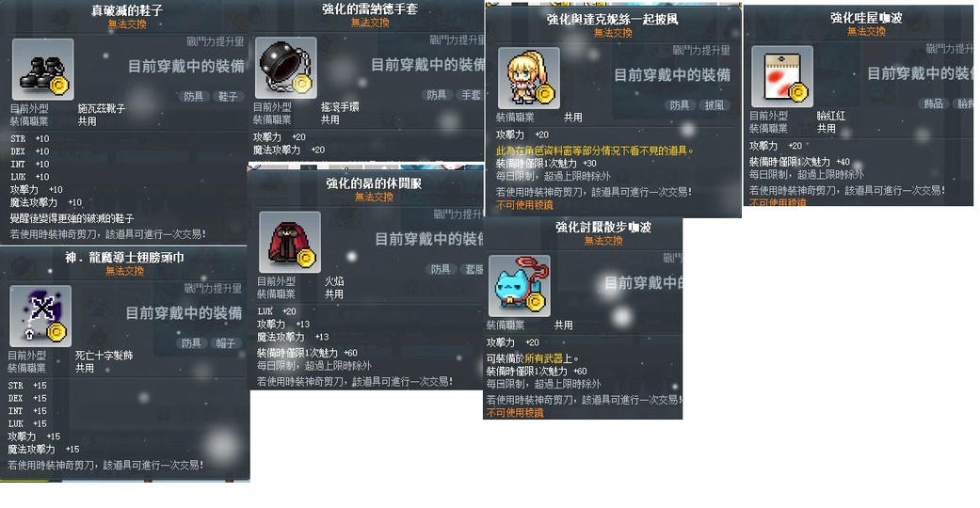Click the 飾品 tag on blush item

pyautogui.click(x=933, y=103)
